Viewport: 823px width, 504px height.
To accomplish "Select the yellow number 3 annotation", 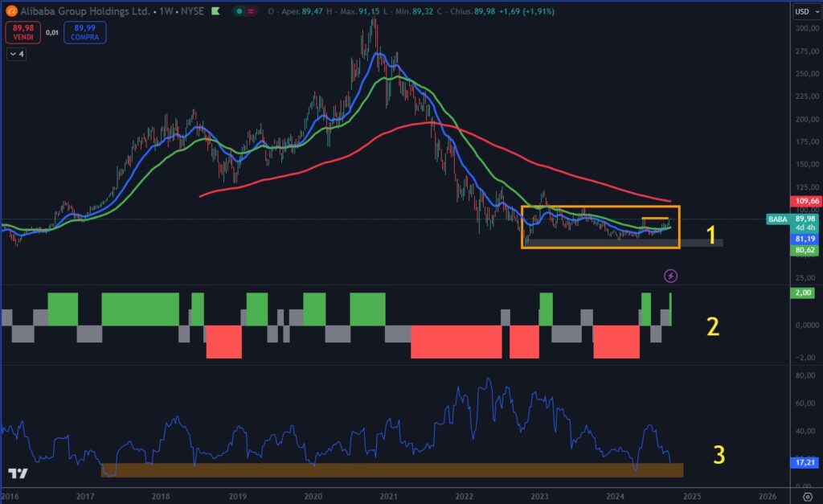I will (719, 455).
